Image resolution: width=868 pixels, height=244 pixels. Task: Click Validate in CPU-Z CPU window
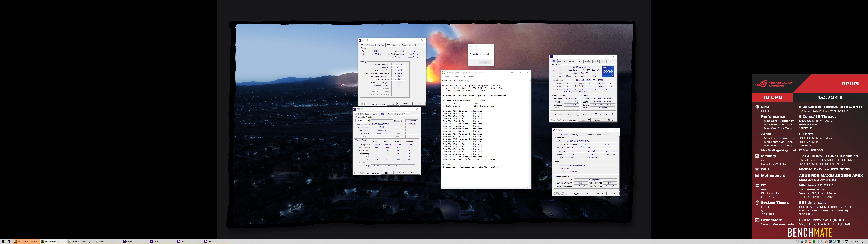[597, 120]
